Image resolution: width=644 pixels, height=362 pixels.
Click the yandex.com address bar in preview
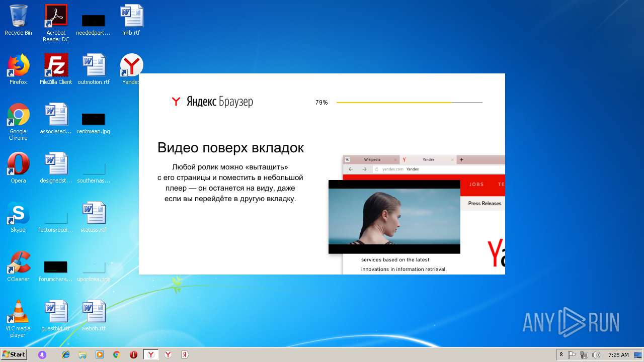[439, 169]
